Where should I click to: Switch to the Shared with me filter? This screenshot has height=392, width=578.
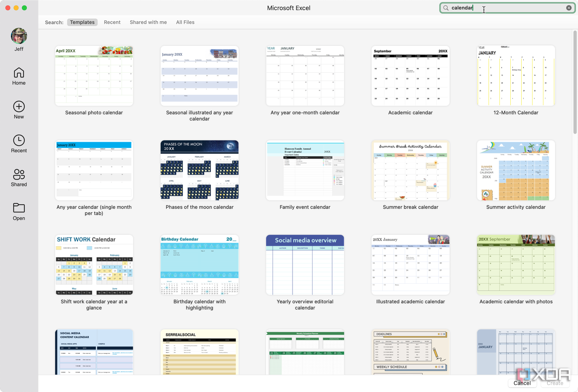[148, 22]
